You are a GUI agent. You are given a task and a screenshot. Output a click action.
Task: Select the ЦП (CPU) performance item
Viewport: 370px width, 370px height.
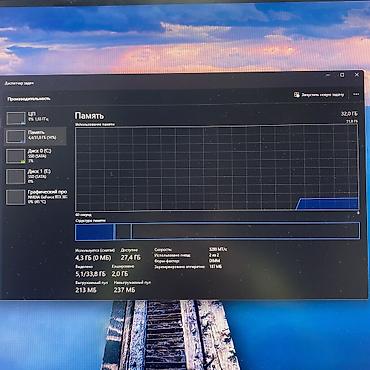(x=36, y=117)
